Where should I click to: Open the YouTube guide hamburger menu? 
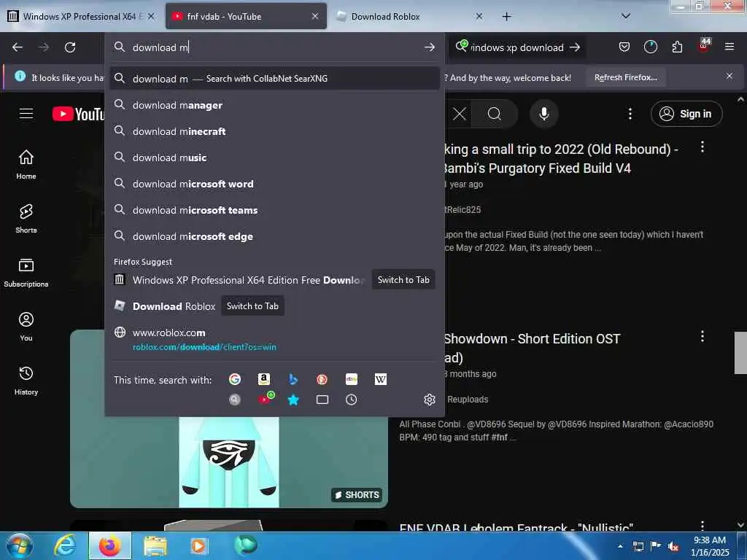26,113
